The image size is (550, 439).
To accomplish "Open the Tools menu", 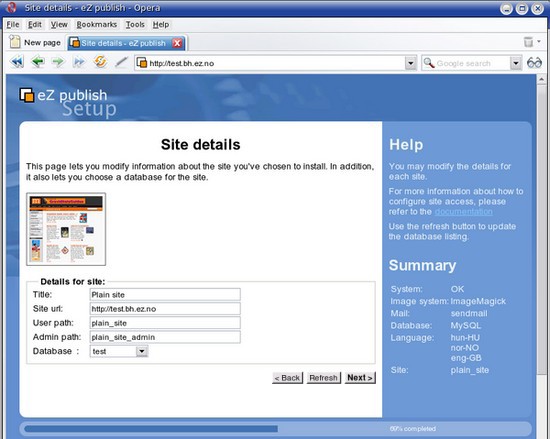I will [135, 25].
